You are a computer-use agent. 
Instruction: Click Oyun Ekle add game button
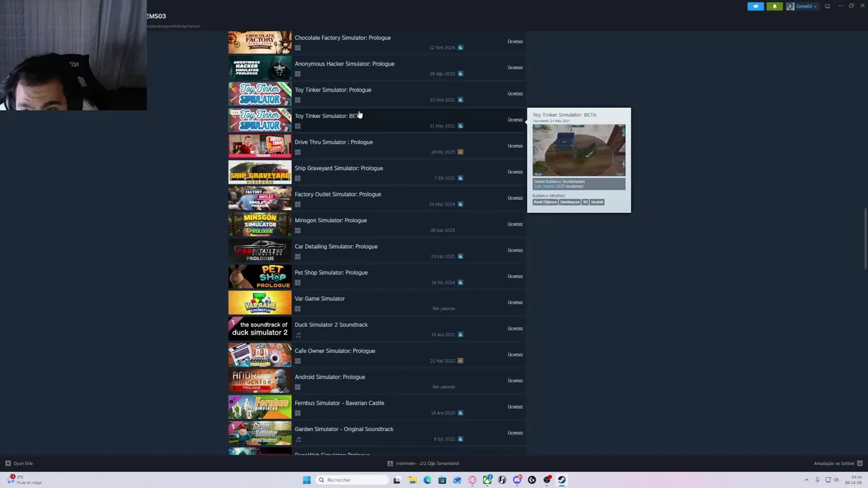(x=19, y=464)
